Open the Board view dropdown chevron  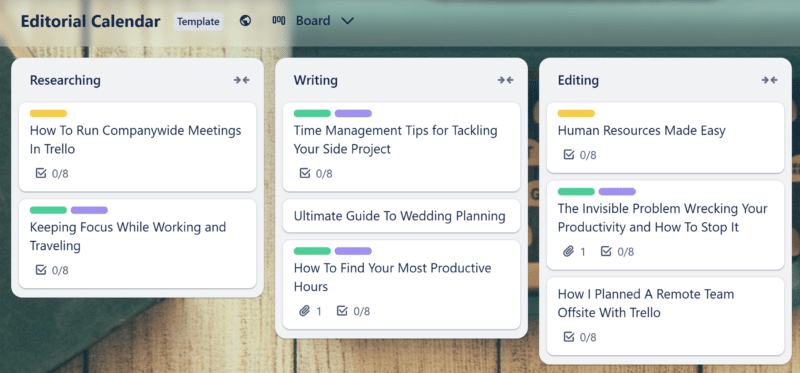pyautogui.click(x=347, y=21)
